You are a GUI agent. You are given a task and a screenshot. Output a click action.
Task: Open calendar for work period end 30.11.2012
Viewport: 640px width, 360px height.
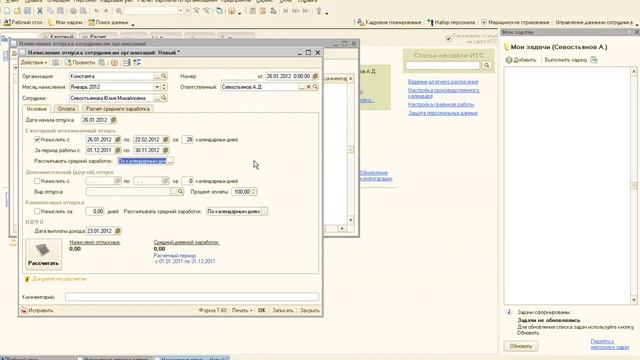coord(166,150)
